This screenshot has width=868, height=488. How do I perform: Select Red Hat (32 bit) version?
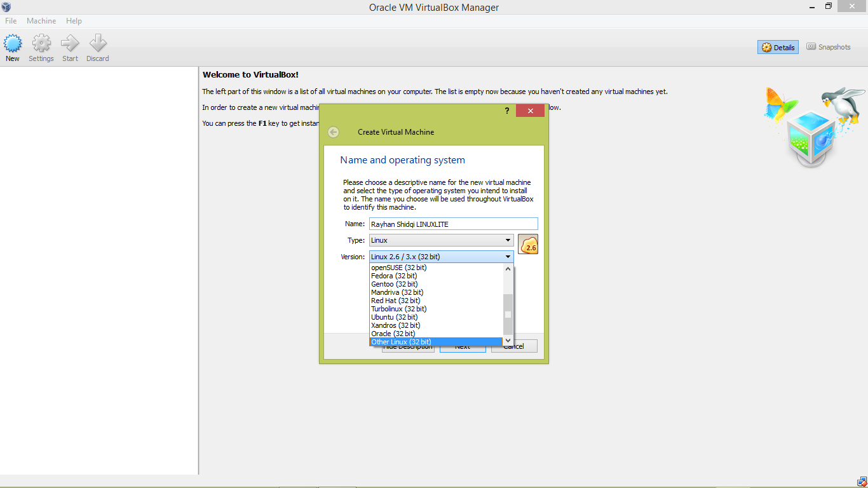pyautogui.click(x=436, y=301)
